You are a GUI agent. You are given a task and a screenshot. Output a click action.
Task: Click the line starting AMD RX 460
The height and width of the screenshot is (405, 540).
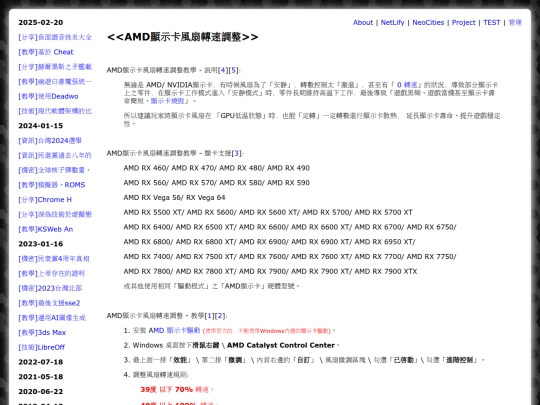[217, 168]
